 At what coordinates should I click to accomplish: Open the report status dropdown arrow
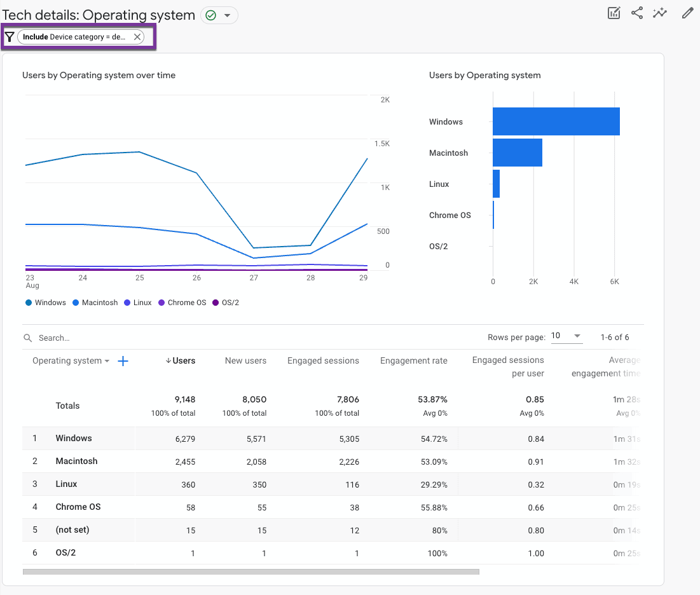[x=227, y=16]
